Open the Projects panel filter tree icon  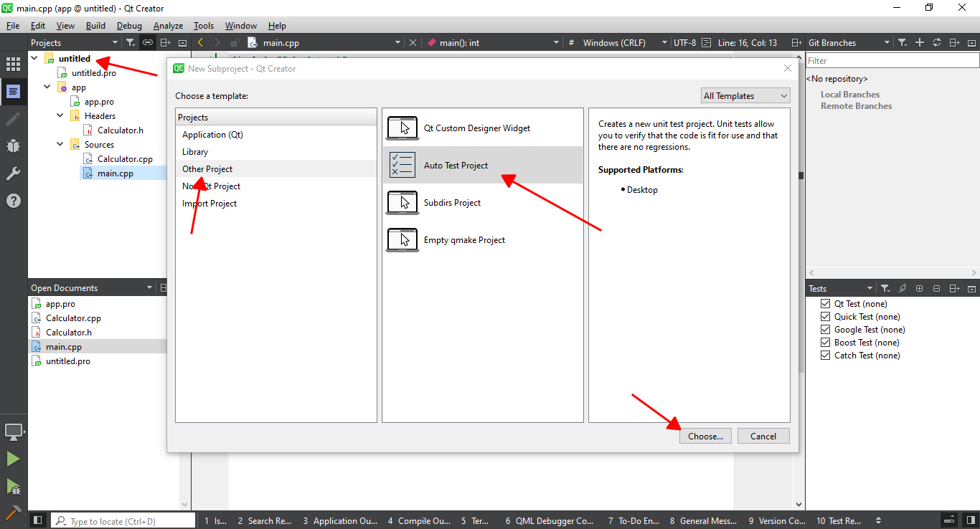tap(131, 43)
